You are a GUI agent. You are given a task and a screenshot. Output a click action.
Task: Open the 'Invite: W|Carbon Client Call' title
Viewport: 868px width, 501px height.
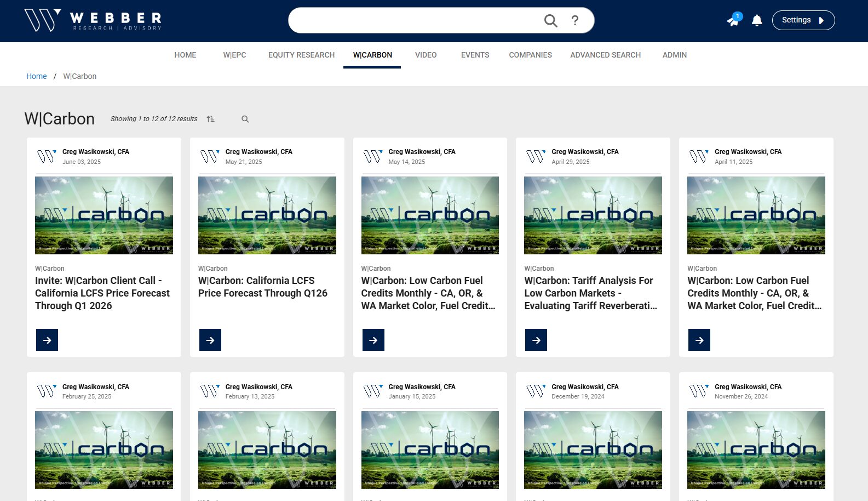(102, 293)
